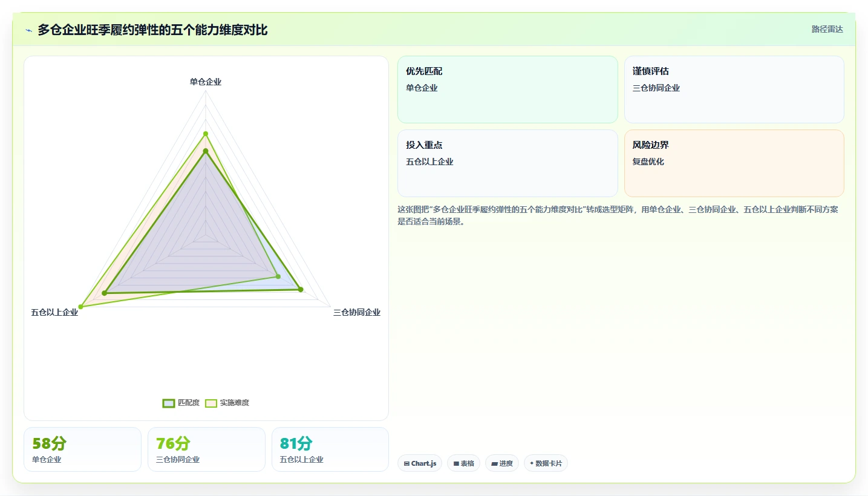Open the 谨慎评估 card
Image resolution: width=868 pixels, height=496 pixels.
pyautogui.click(x=734, y=90)
